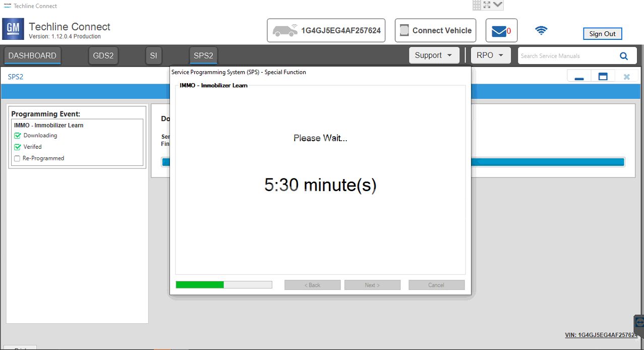This screenshot has width=644, height=350.
Task: Switch to the DASHBOARD tab
Action: tap(32, 55)
